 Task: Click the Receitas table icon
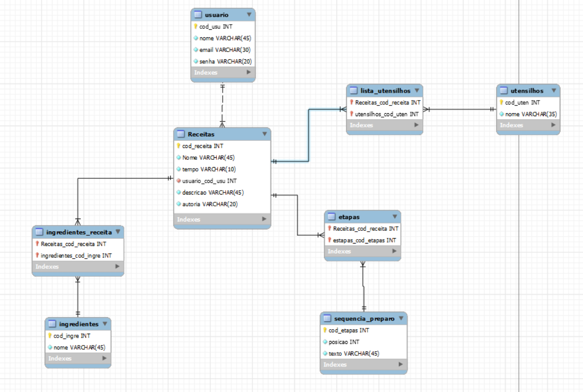180,134
